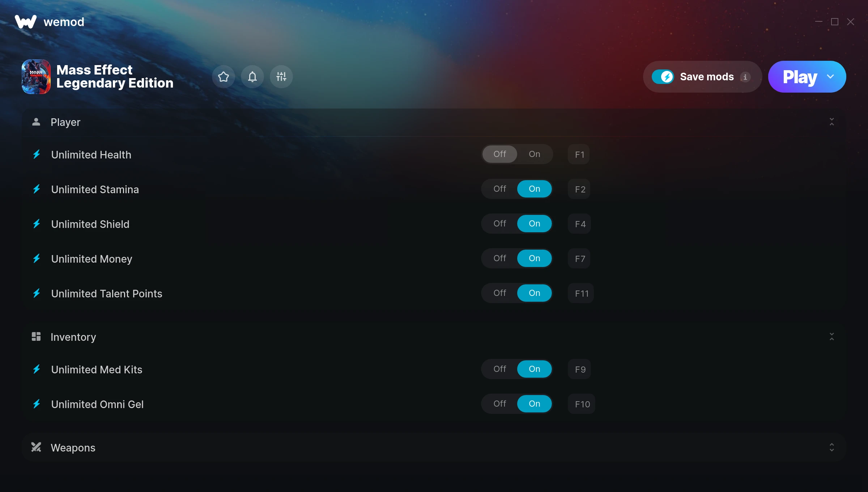
Task: Open the notifications bell icon
Action: click(x=252, y=77)
